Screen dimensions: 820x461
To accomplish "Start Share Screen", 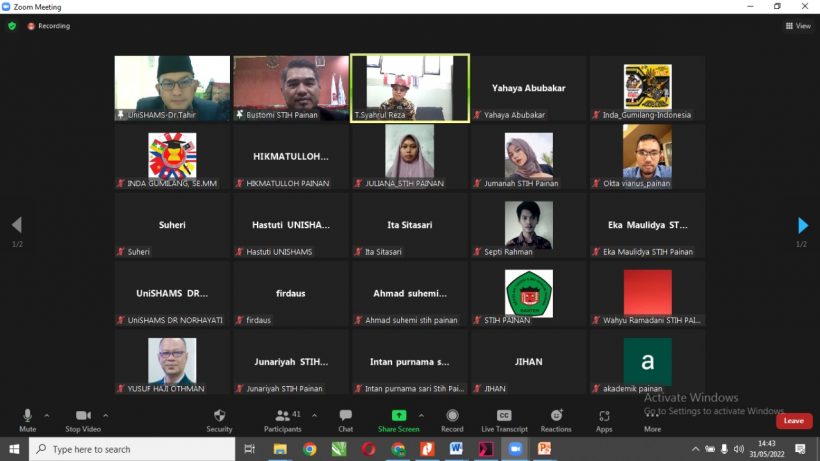I will pos(398,421).
